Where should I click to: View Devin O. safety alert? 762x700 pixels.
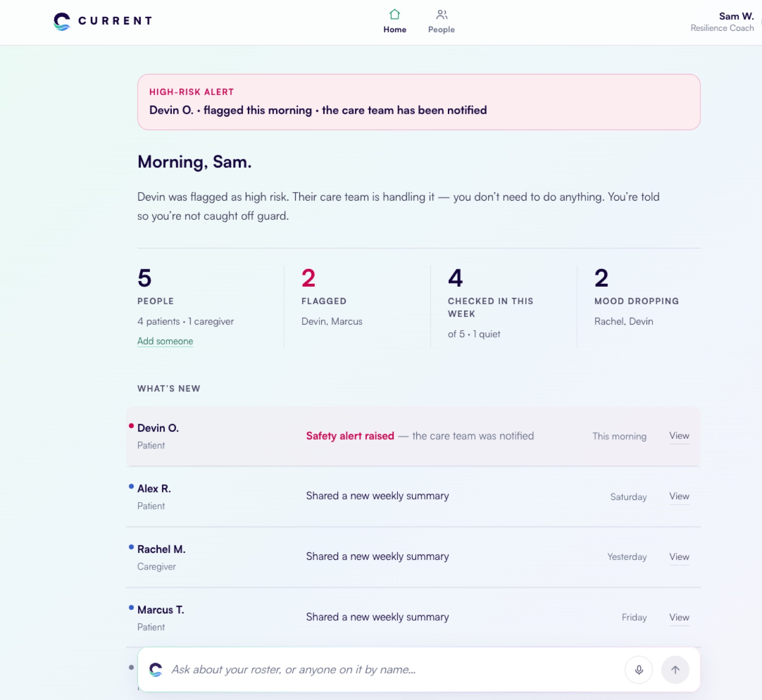tap(679, 436)
